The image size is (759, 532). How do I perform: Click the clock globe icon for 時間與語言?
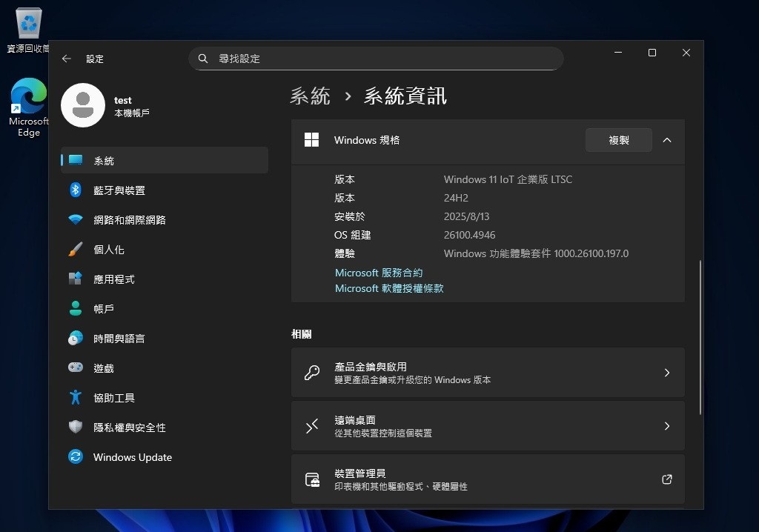point(76,339)
